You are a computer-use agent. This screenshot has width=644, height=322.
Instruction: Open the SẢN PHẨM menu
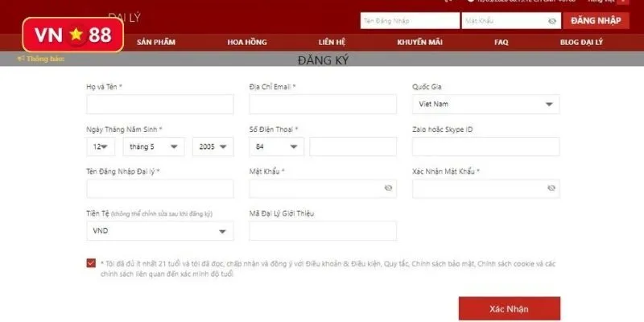point(156,43)
